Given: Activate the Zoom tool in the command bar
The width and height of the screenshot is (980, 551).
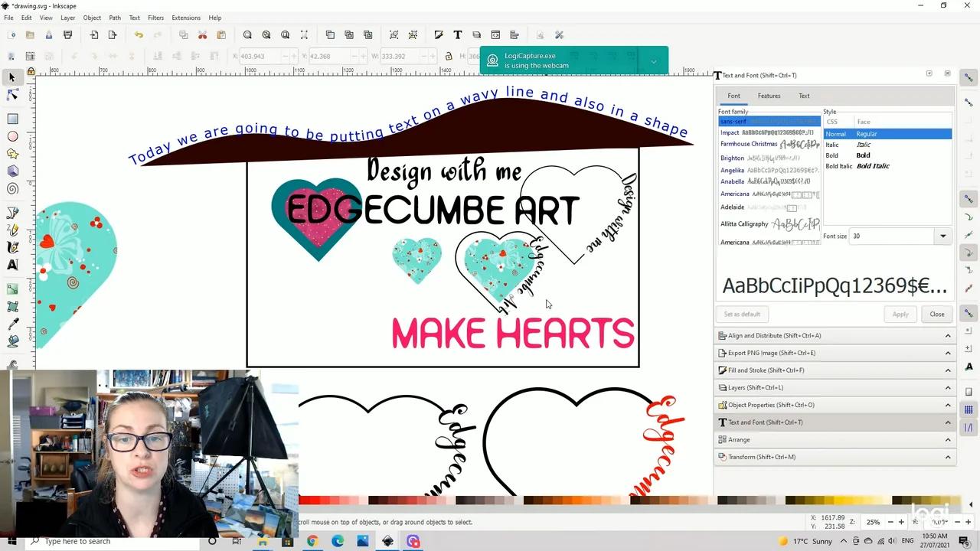Looking at the screenshot, I should (247, 34).
